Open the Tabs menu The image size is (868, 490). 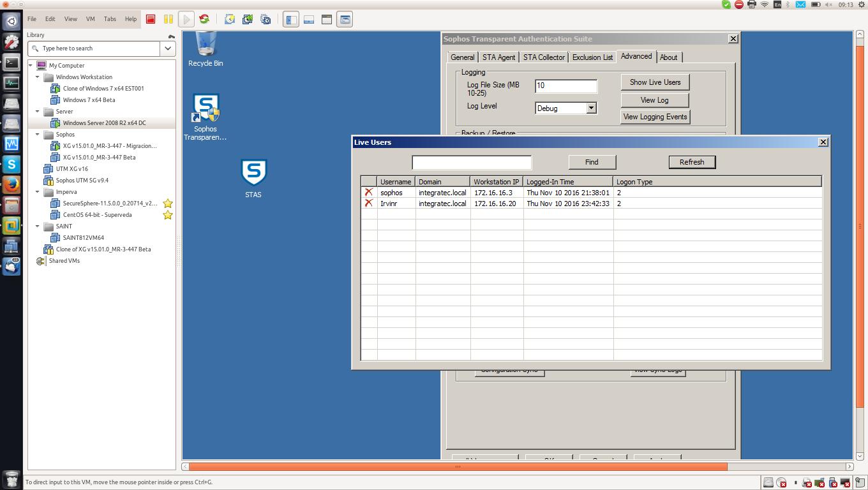click(110, 19)
